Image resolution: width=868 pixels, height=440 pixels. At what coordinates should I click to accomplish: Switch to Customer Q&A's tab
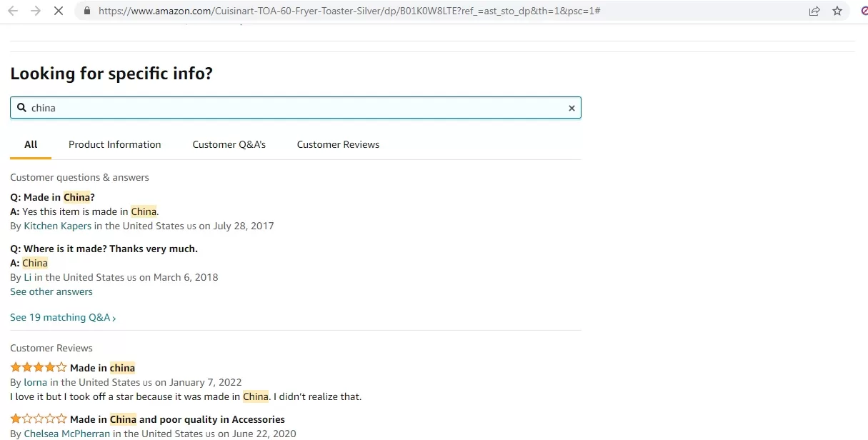pos(229,144)
